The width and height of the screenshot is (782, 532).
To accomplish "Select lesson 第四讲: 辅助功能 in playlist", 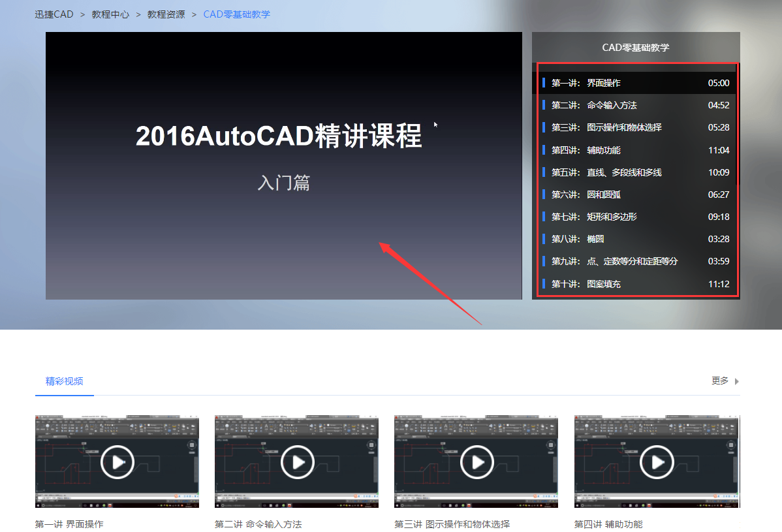I will 636,150.
